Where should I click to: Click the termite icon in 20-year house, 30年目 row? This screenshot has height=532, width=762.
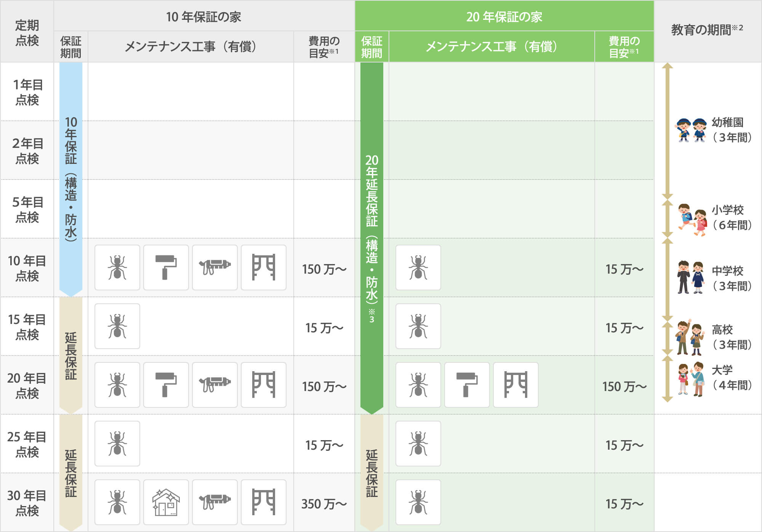pyautogui.click(x=418, y=502)
